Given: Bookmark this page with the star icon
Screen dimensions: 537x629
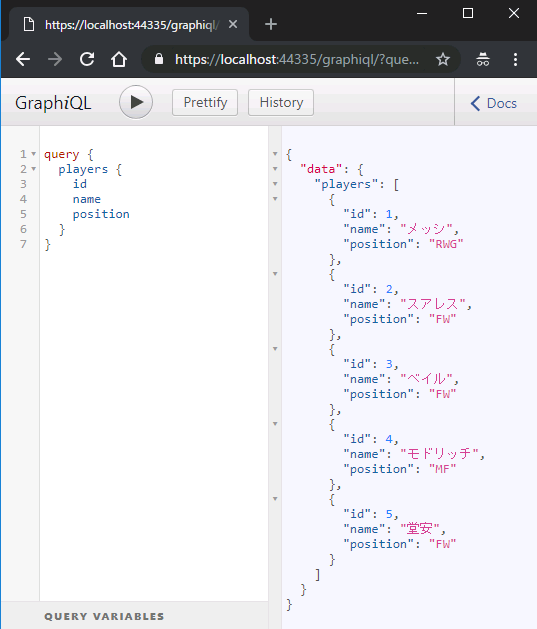Looking at the screenshot, I should (443, 59).
